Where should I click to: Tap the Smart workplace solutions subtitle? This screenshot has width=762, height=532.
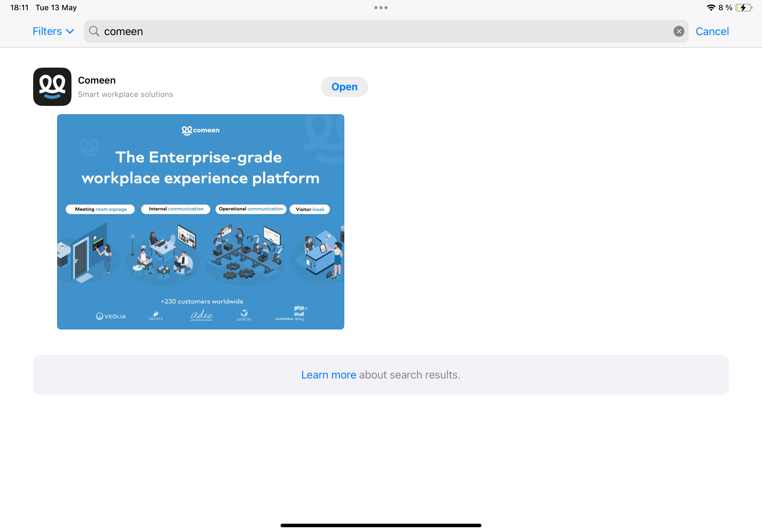click(125, 94)
